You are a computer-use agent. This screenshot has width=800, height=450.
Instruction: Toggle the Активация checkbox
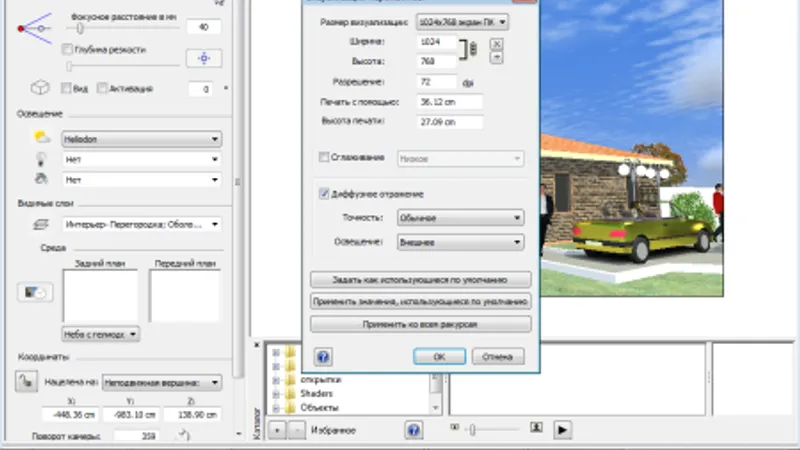tap(102, 88)
